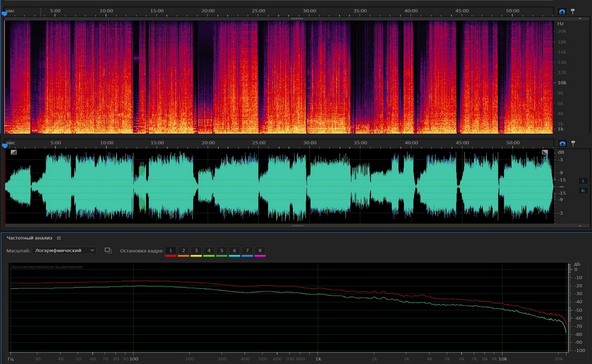Toggle snapping magnet in spectral display ruler

pyautogui.click(x=562, y=11)
